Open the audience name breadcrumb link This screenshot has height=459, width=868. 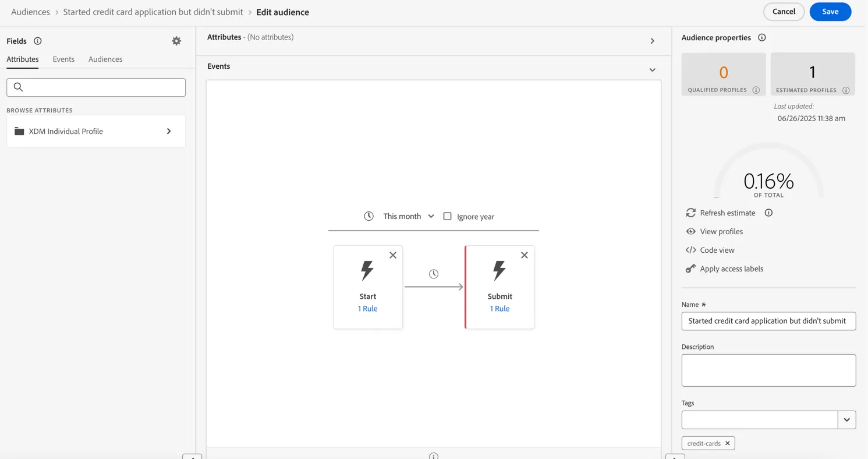153,12
